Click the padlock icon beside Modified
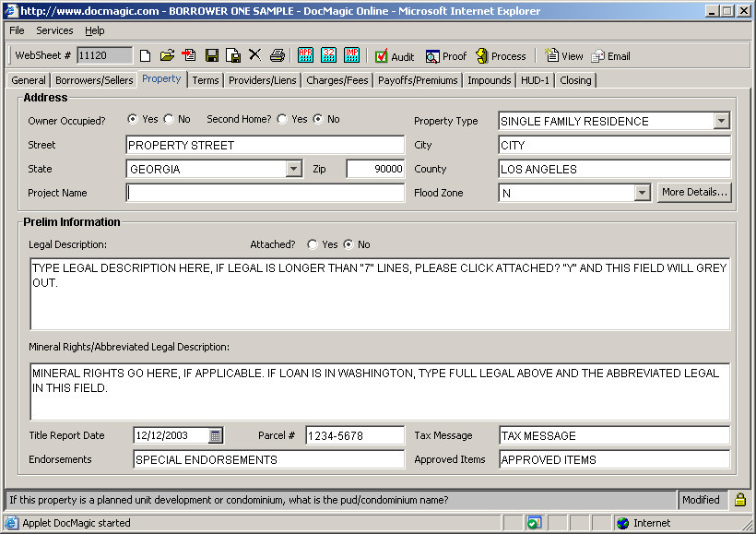 [x=740, y=499]
